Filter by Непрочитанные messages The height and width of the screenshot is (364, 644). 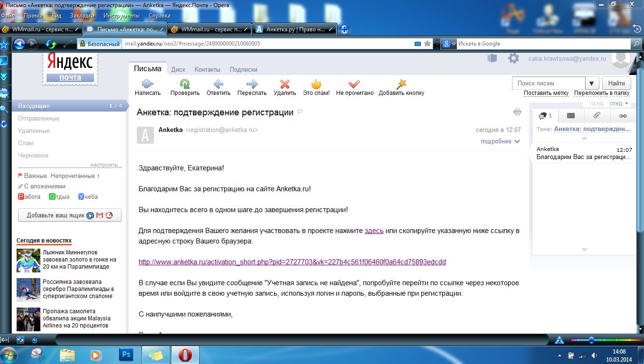73,176
